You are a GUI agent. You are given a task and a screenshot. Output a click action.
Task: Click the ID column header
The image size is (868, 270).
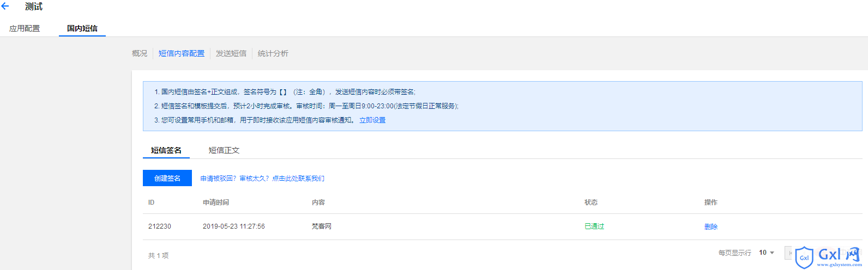(152, 202)
